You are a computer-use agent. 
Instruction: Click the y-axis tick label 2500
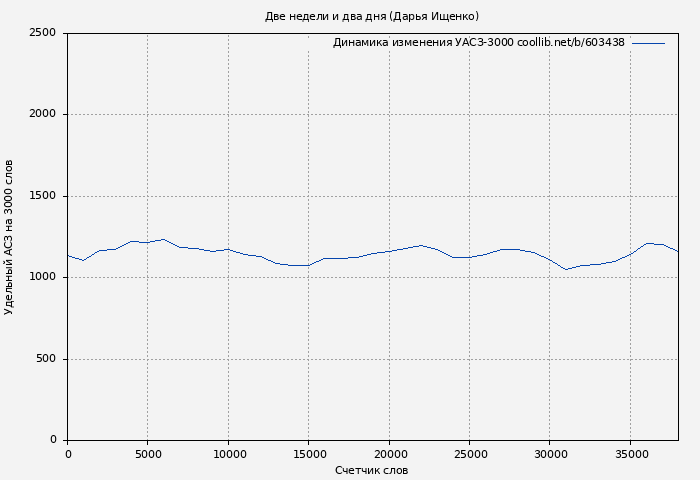click(42, 33)
